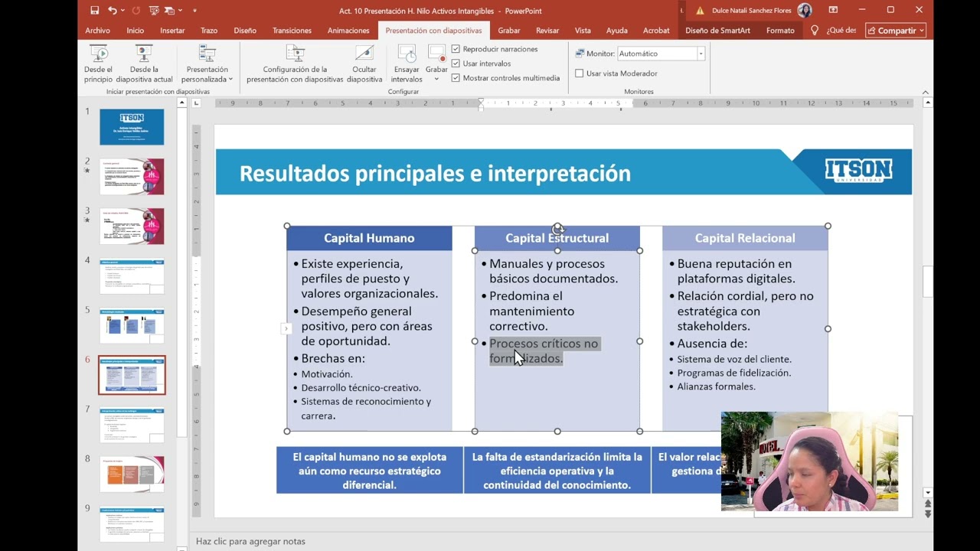Switch to the Insertar tab

pos(172,31)
